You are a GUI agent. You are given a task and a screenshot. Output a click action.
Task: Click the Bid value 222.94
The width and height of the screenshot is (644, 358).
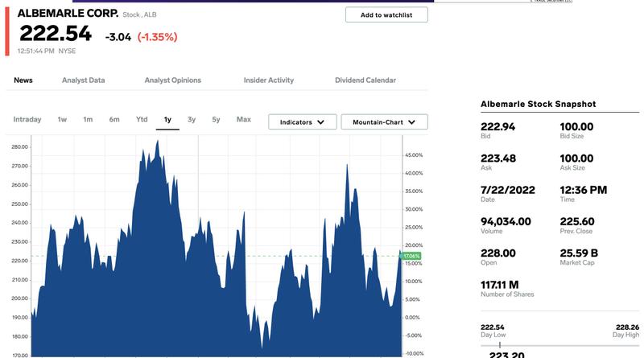497,126
